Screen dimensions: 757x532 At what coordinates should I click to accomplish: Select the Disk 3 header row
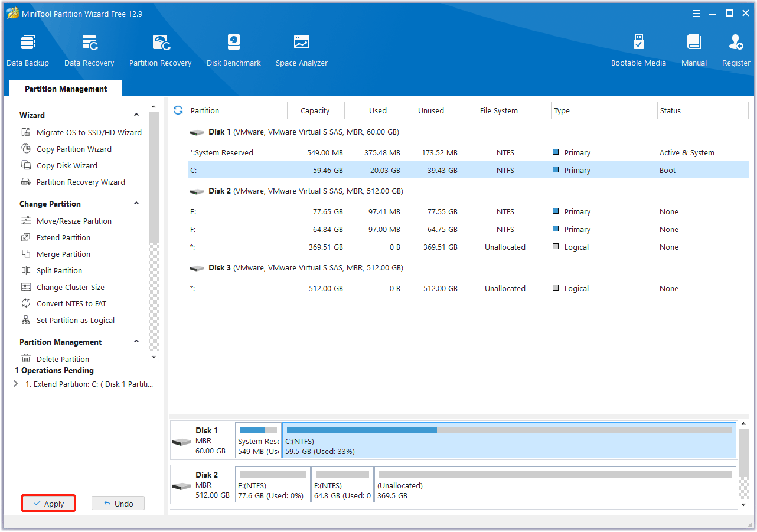click(468, 268)
